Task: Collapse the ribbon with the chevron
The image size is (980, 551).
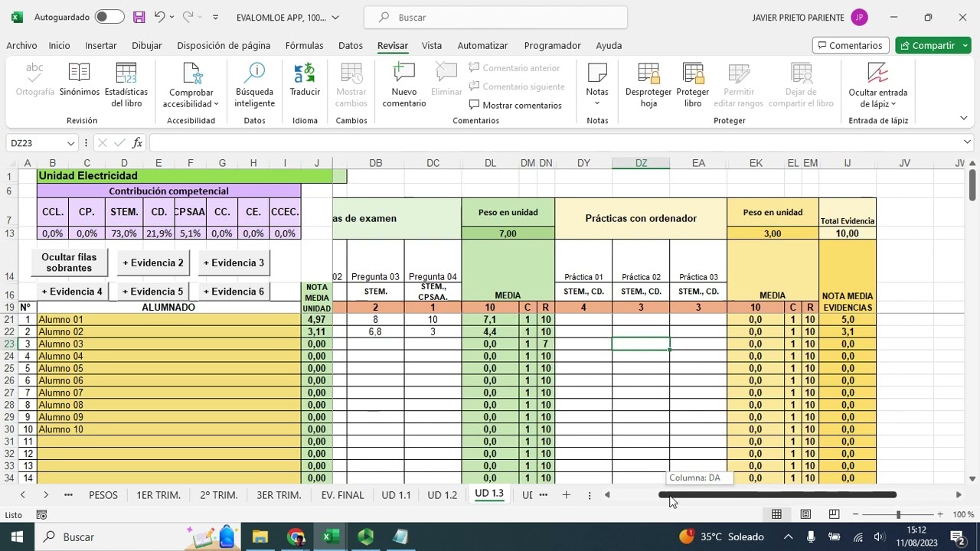Action: (x=963, y=118)
